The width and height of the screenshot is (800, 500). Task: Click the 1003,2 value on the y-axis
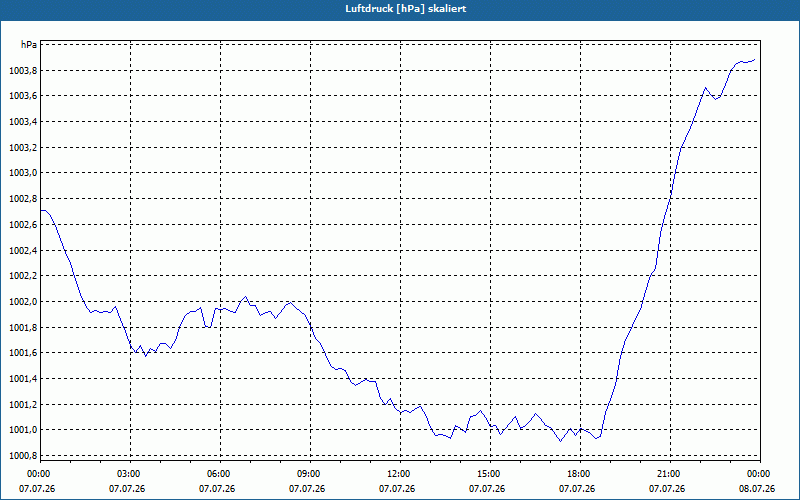[x=23, y=147]
